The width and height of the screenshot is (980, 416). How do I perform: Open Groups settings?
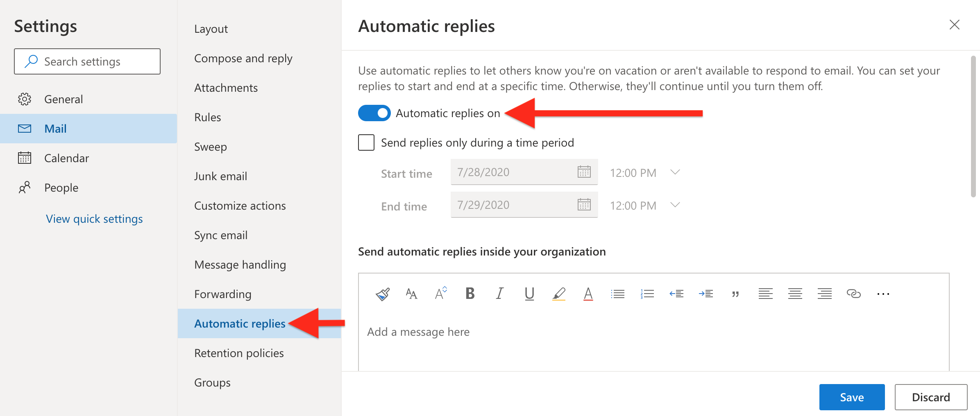(259, 382)
